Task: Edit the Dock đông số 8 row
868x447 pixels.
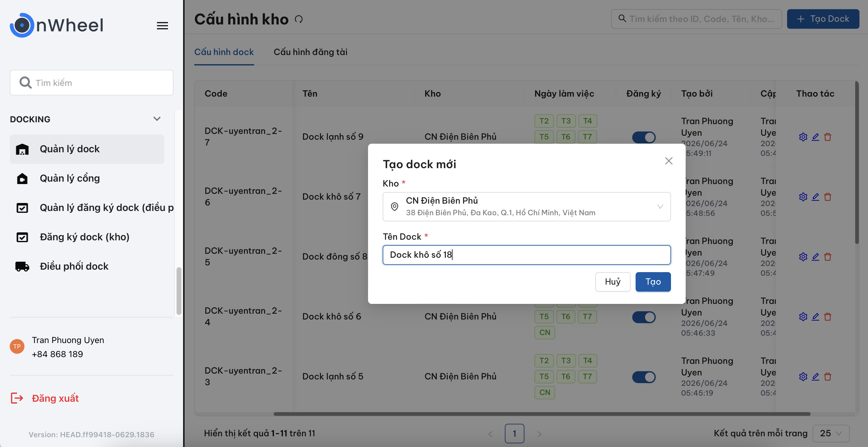Action: pos(815,257)
